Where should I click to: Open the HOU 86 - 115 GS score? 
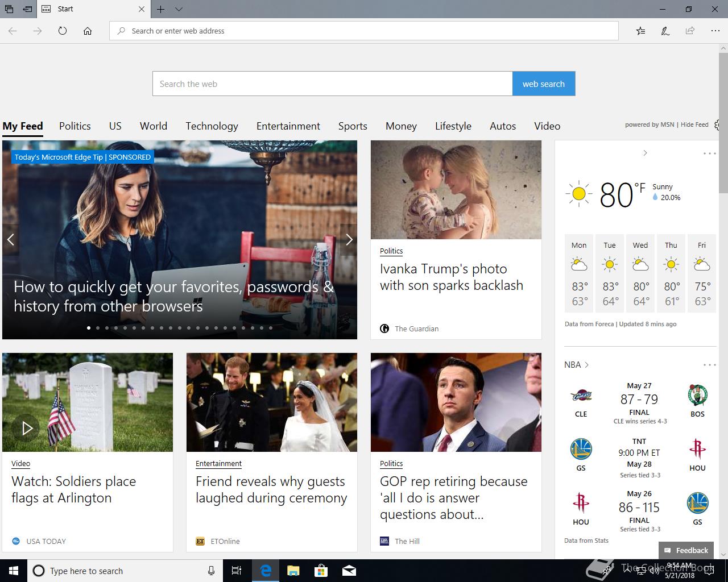click(x=639, y=508)
